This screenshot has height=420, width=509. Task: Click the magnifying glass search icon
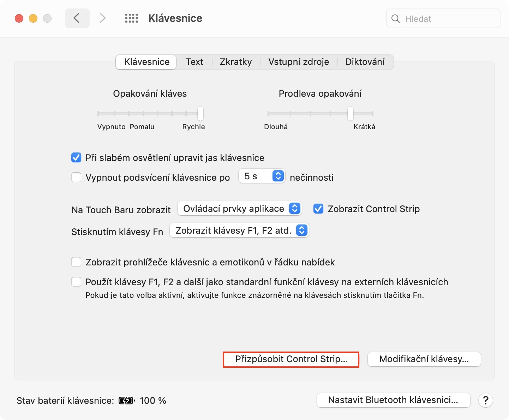(x=396, y=19)
